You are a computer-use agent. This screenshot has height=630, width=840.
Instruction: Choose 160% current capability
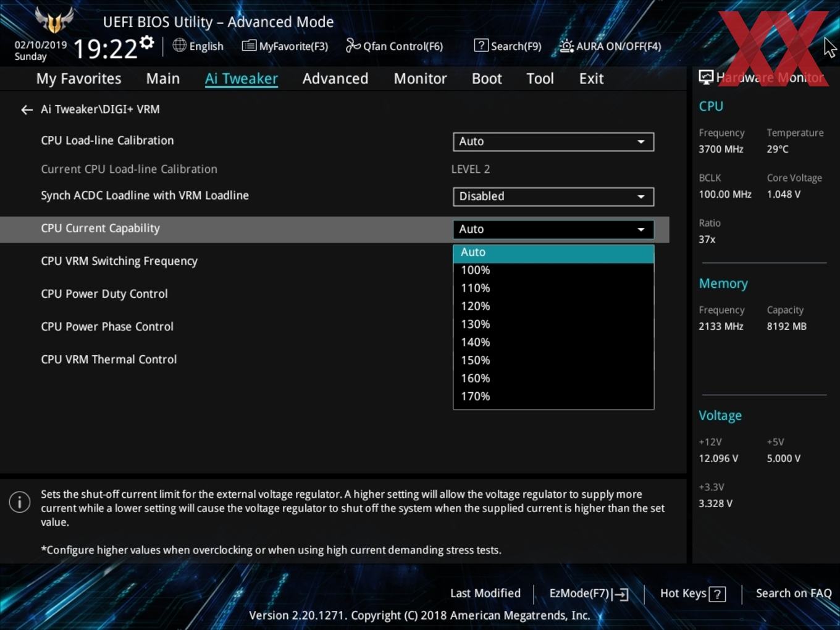pyautogui.click(x=553, y=378)
